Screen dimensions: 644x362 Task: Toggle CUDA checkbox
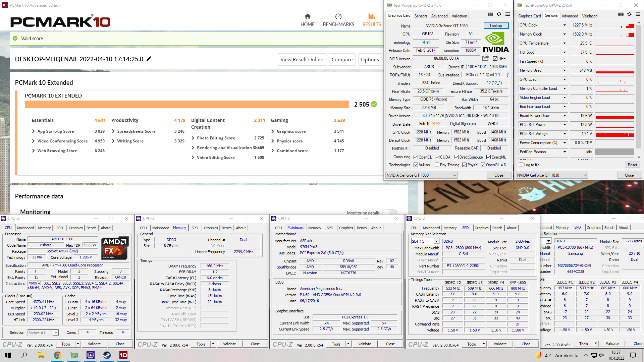click(x=437, y=157)
